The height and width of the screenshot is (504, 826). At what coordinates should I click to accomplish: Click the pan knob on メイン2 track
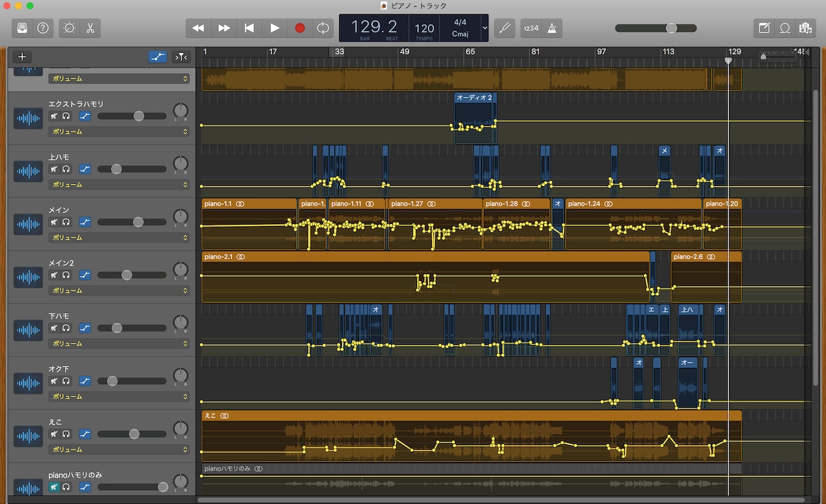[180, 270]
